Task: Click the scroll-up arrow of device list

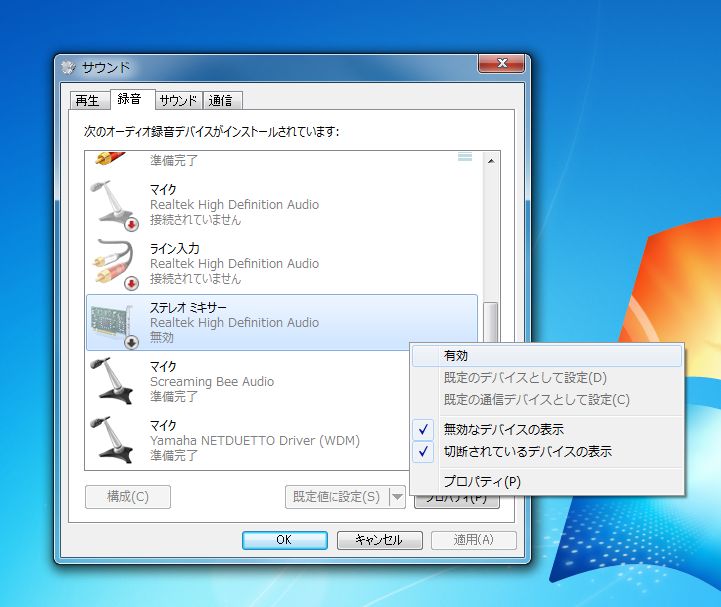Action: coord(491,161)
